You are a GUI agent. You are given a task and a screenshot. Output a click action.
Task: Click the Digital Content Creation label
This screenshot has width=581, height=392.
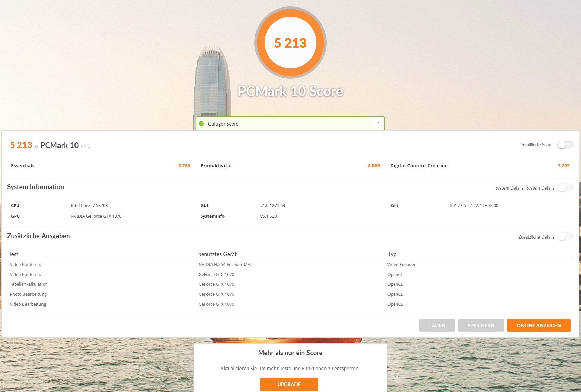(x=419, y=166)
